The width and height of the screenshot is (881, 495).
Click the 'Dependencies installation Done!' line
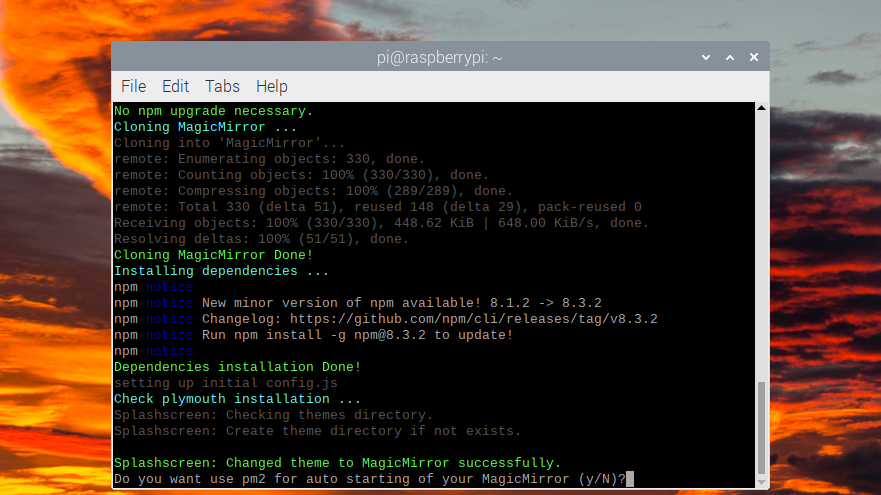pyautogui.click(x=238, y=367)
